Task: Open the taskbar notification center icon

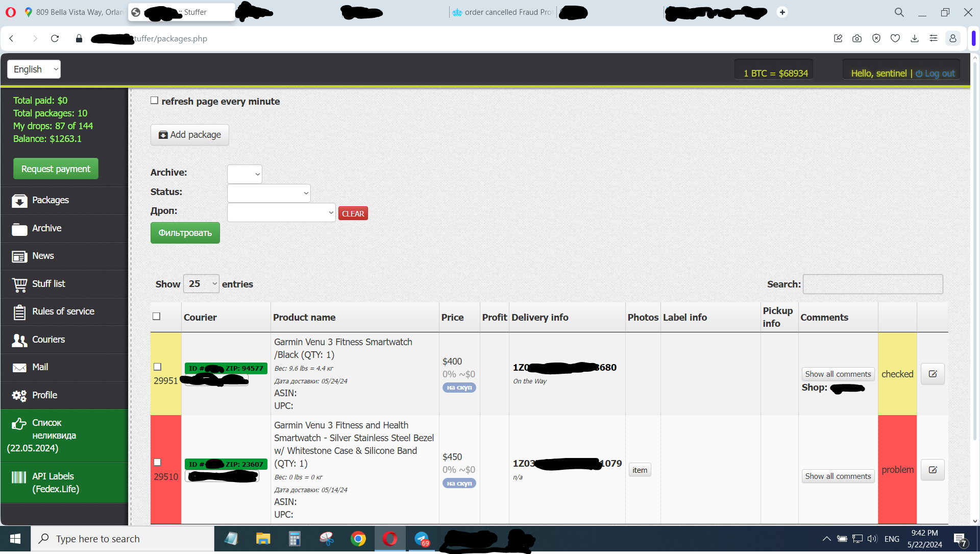Action: point(960,539)
